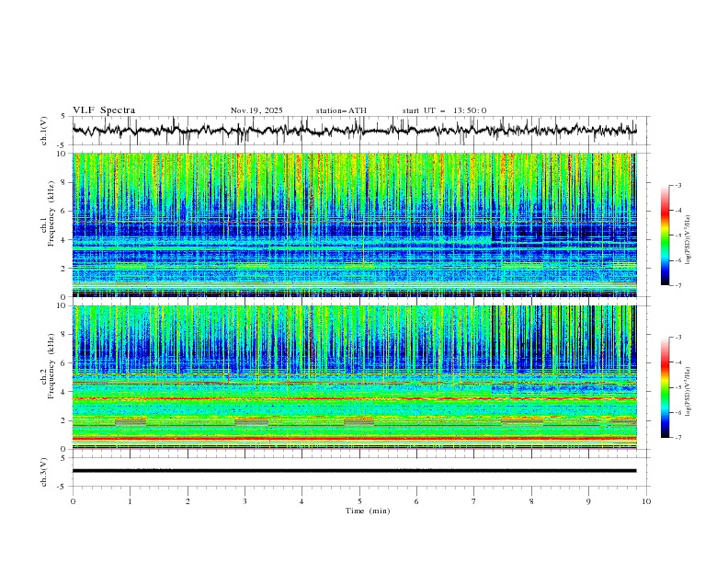
Task: Click the lower log(PSD) color bar
Action: point(665,387)
